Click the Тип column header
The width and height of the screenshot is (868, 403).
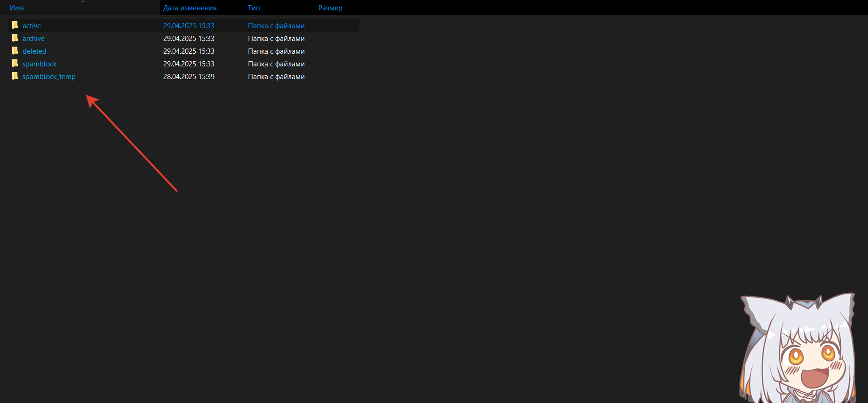[x=254, y=8]
